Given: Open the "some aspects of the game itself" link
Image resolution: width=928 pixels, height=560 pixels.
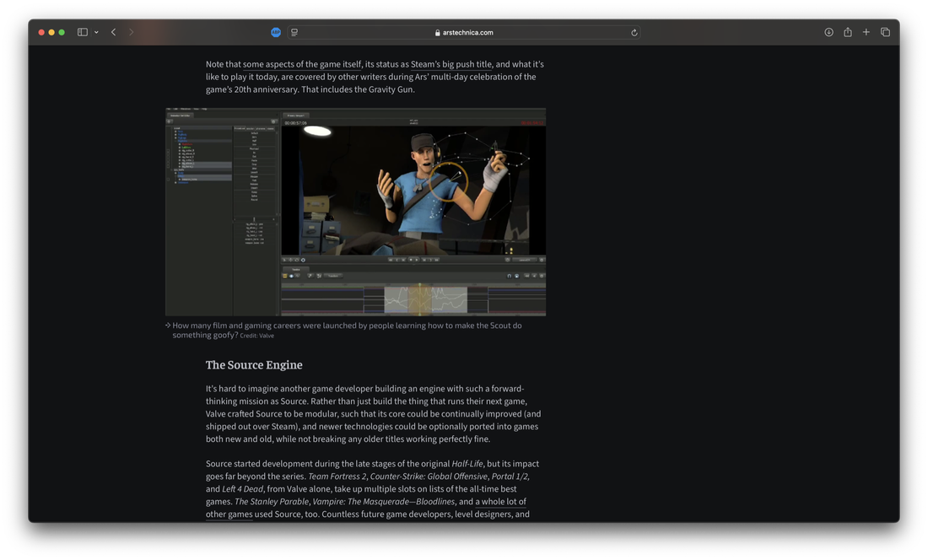Looking at the screenshot, I should point(302,64).
